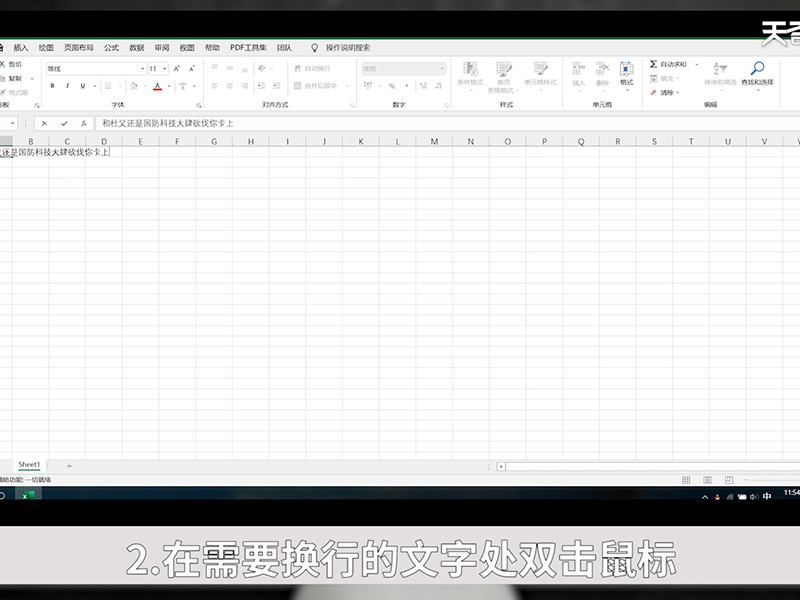Toggle italic formatting
Image resolution: width=800 pixels, height=600 pixels.
pyautogui.click(x=67, y=86)
